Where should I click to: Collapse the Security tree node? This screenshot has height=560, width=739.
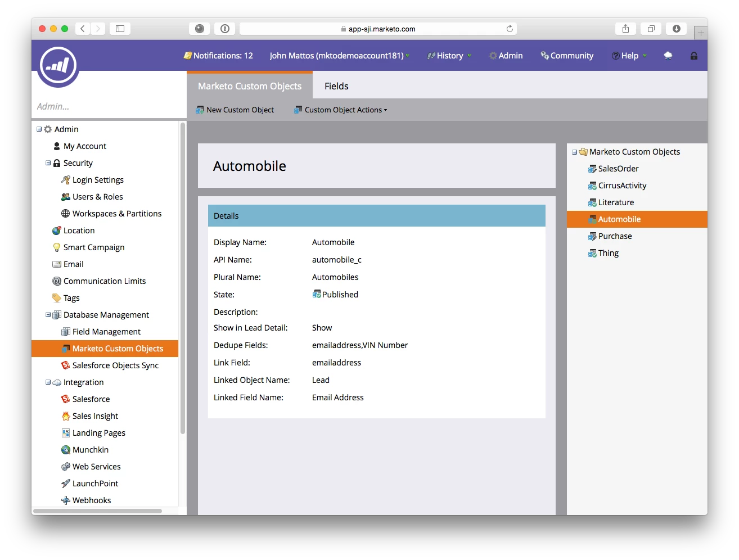48,163
